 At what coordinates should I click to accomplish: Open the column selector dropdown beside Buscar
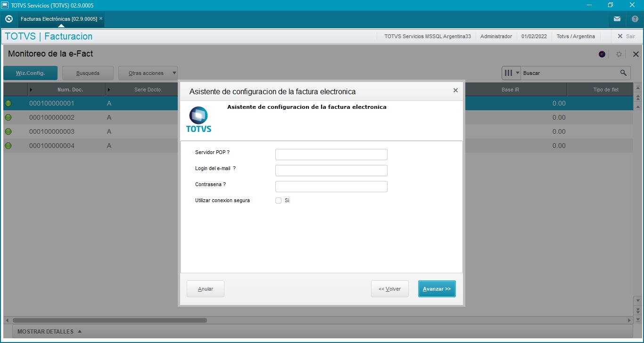tap(512, 73)
